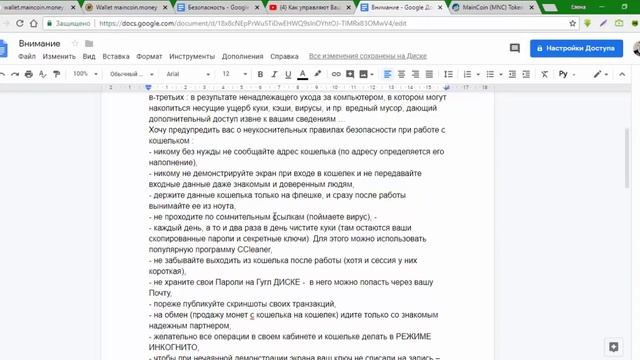This screenshot has width=640, height=360.
Task: Click the Explore button at bottom
Action: pos(613,347)
